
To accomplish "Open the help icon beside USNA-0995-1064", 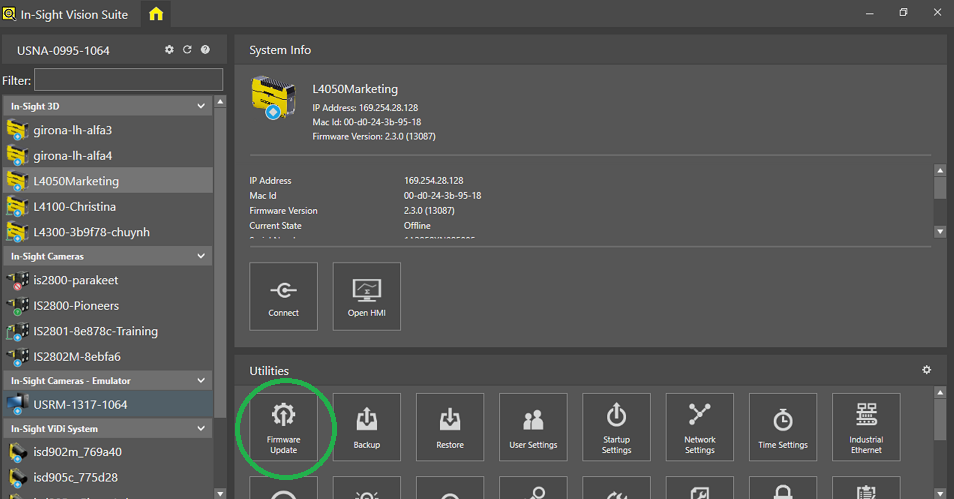I will click(206, 49).
